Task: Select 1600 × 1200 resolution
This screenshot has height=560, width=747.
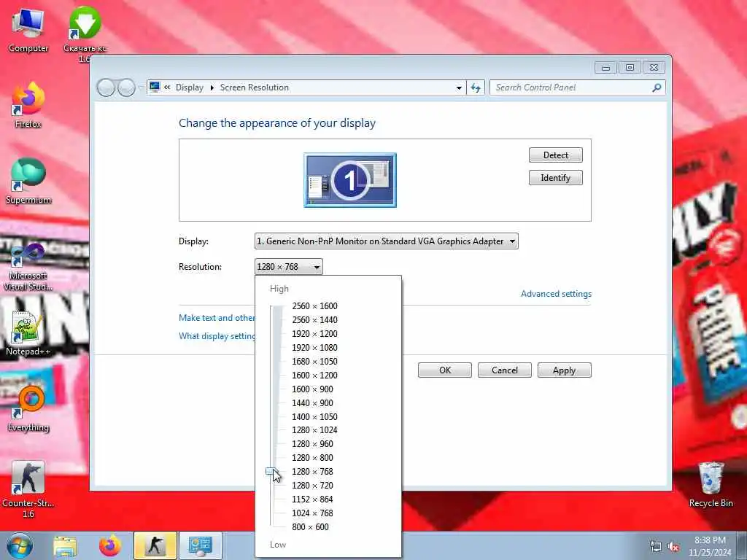Action: [x=314, y=376]
